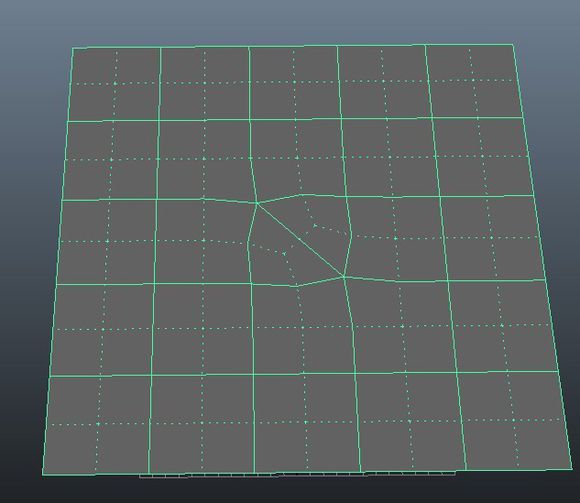Select the kinked vertex below the center triangles
This screenshot has width=580, height=503.
[x=297, y=286]
